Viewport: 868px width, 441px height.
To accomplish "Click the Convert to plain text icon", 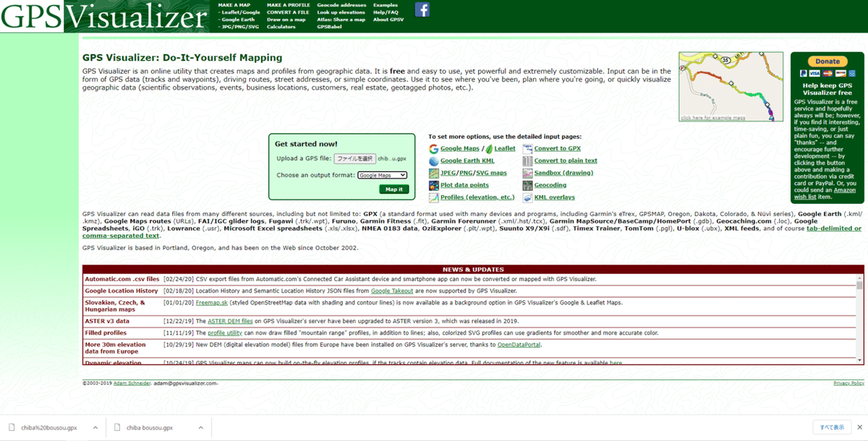I will tap(527, 161).
